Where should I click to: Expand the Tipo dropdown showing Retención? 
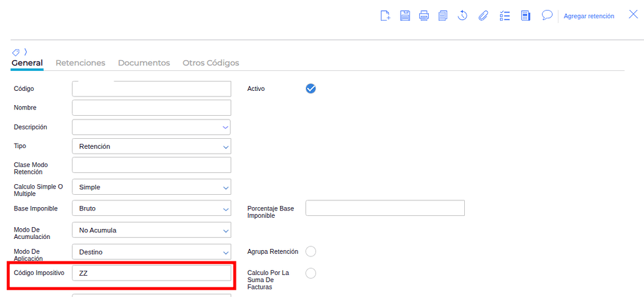tap(151, 146)
